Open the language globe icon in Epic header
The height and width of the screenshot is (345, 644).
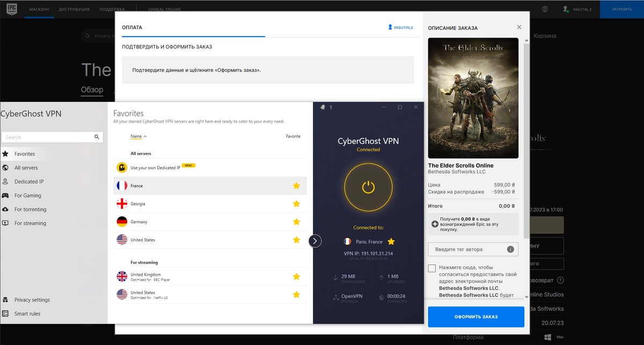pos(545,9)
